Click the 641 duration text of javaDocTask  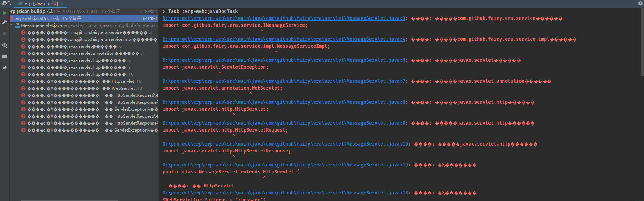pyautogui.click(x=150, y=18)
